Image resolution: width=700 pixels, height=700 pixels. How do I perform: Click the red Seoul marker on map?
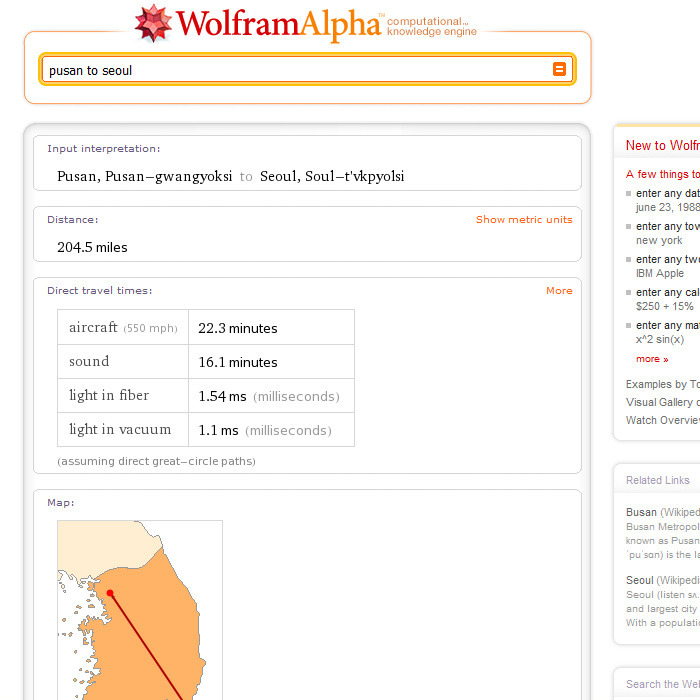pos(110,593)
